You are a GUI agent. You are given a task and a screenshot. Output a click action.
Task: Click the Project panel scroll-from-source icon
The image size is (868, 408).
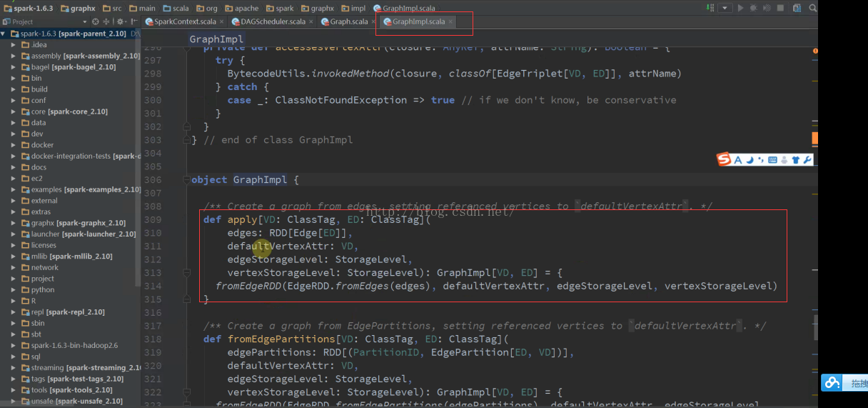[x=96, y=21]
